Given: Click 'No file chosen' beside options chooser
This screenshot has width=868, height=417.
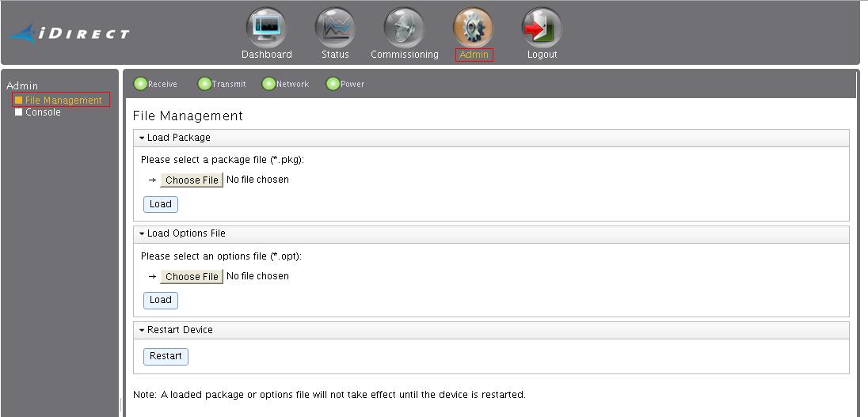Looking at the screenshot, I should [x=257, y=275].
